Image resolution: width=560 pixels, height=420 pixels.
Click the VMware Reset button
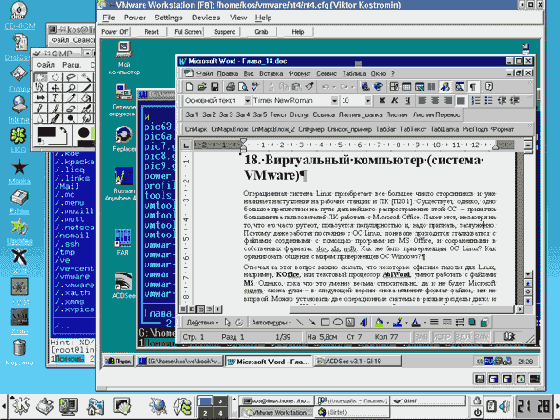click(x=151, y=32)
